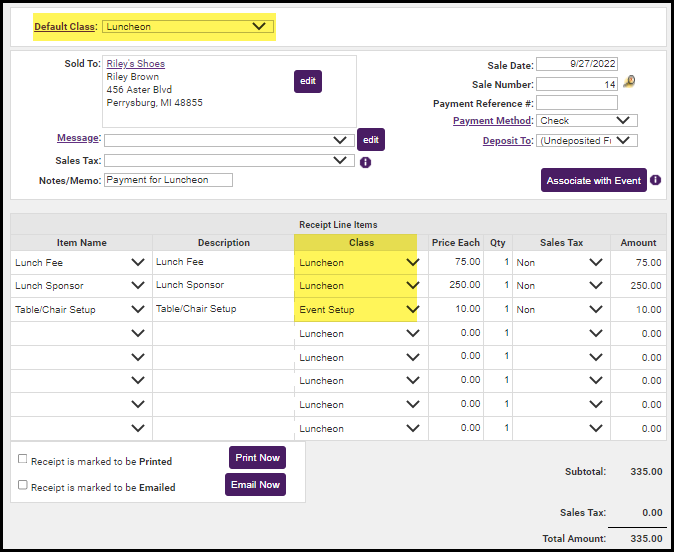This screenshot has width=674, height=552.
Task: Open the Deposit To dropdown
Action: (586, 141)
